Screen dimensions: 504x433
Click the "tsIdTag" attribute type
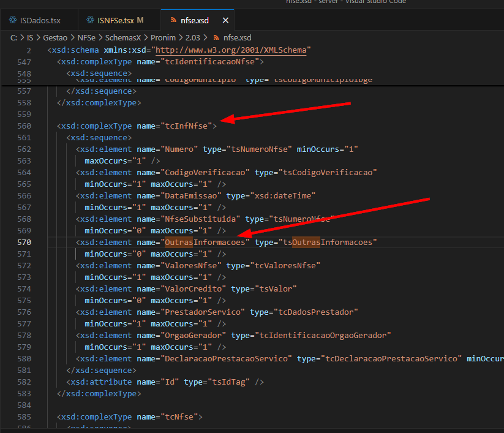(228, 382)
